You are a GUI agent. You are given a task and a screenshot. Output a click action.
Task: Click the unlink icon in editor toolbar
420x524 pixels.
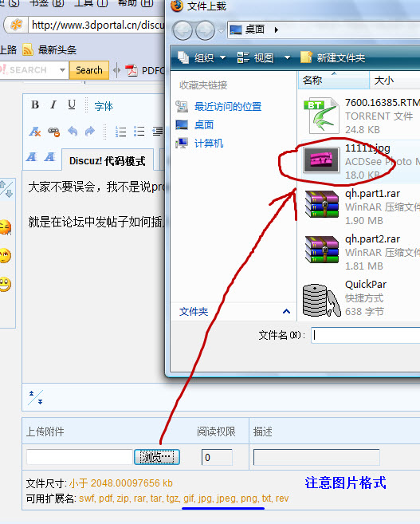[x=53, y=132]
